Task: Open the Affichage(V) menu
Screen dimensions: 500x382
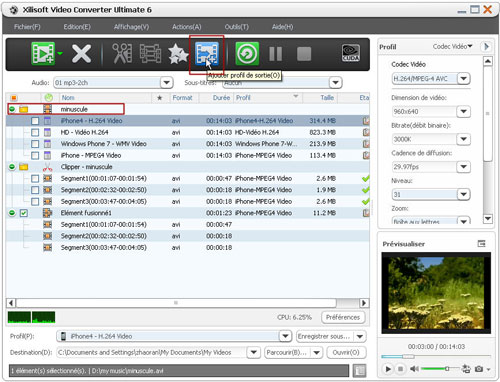Action: (x=131, y=27)
